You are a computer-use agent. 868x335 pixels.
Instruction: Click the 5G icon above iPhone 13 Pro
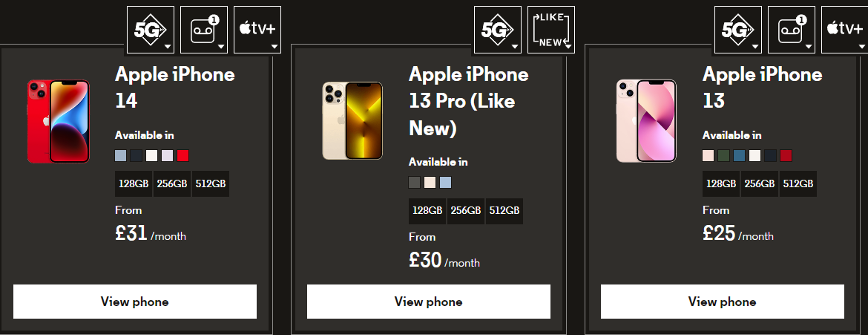pyautogui.click(x=498, y=30)
